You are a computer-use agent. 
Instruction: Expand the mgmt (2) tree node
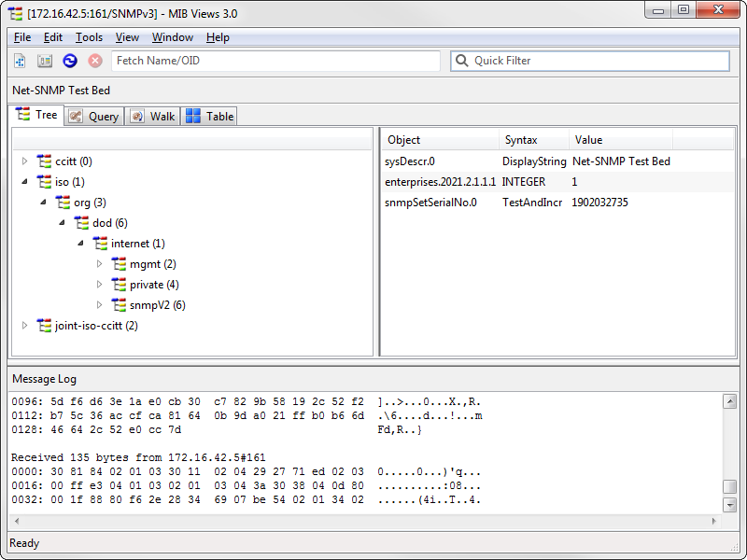pyautogui.click(x=99, y=264)
